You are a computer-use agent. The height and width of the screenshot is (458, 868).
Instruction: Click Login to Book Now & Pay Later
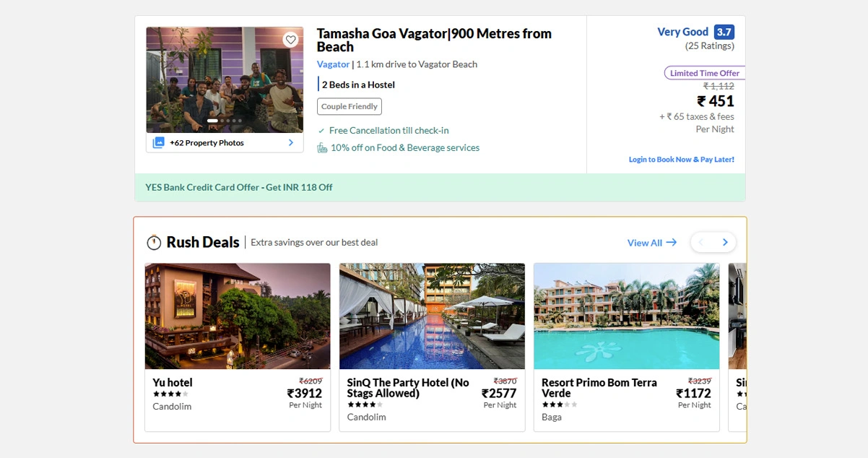[x=681, y=160]
